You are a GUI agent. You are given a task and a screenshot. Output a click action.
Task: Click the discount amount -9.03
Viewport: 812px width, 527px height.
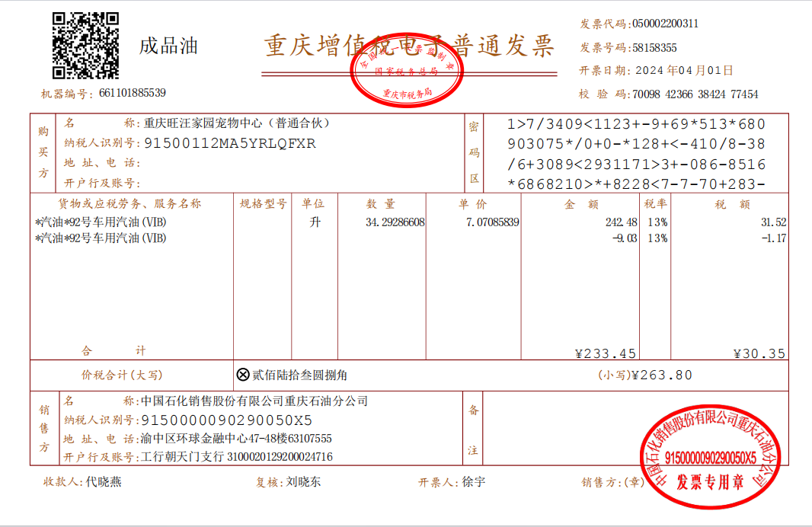[625, 238]
